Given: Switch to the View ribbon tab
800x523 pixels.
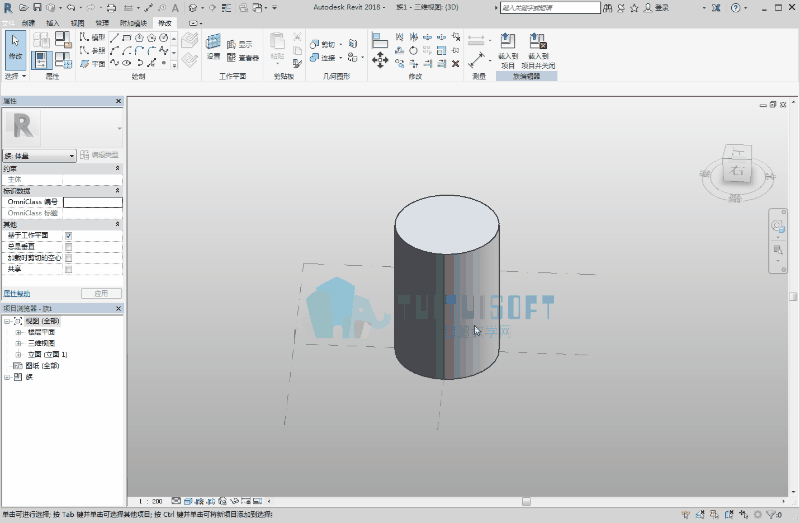Looking at the screenshot, I should coord(78,23).
